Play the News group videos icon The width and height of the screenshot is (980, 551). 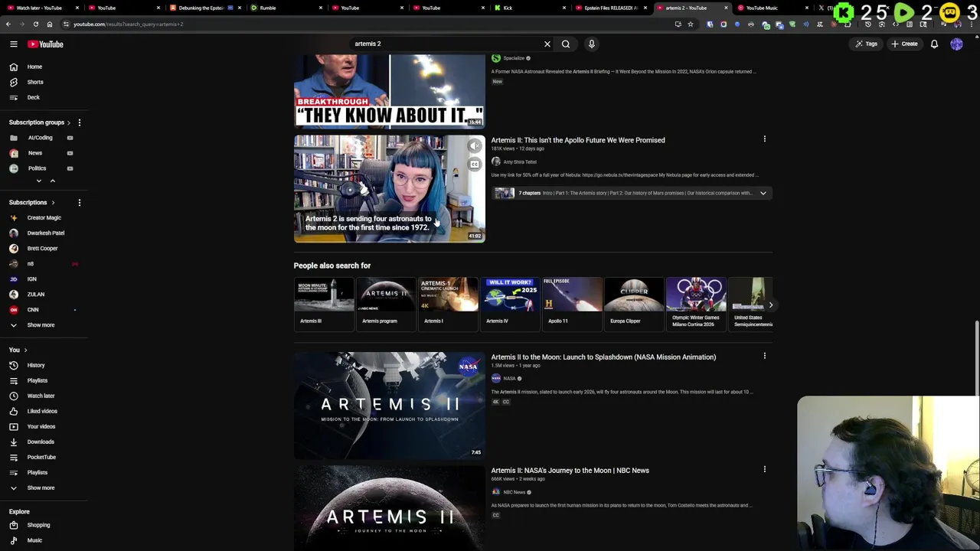(70, 153)
